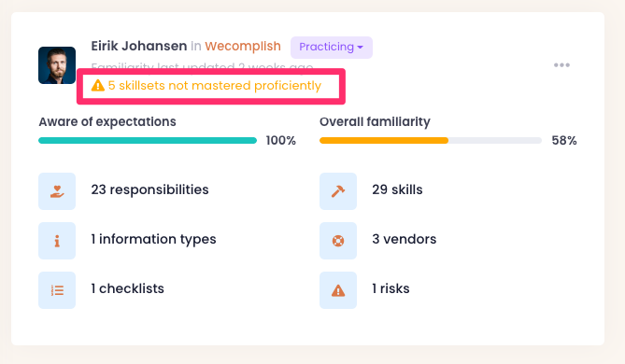
Task: Select the Eirik Johansen name text
Action: (138, 46)
